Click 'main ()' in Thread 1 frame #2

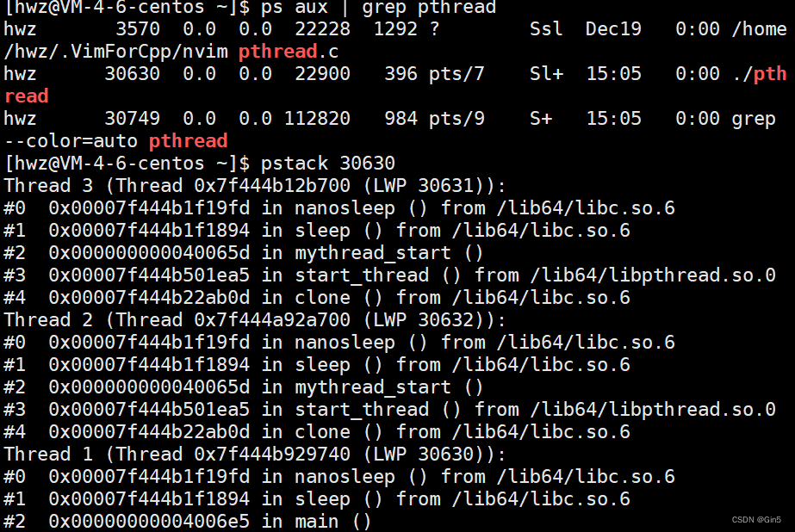pos(333,522)
